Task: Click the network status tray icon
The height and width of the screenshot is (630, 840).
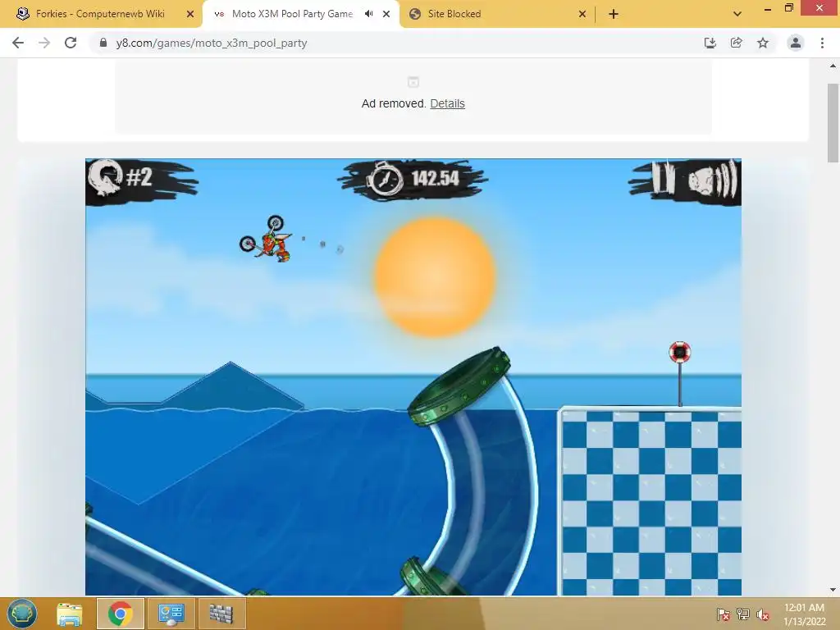Action: click(x=743, y=614)
